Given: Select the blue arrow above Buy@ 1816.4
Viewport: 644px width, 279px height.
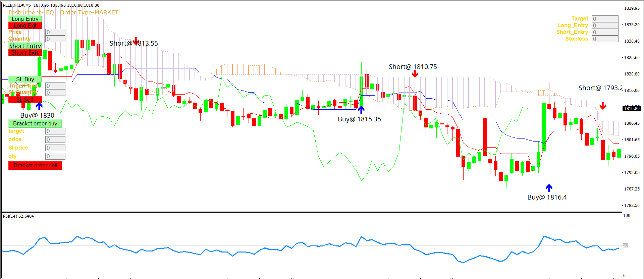Looking at the screenshot, I should click(549, 188).
